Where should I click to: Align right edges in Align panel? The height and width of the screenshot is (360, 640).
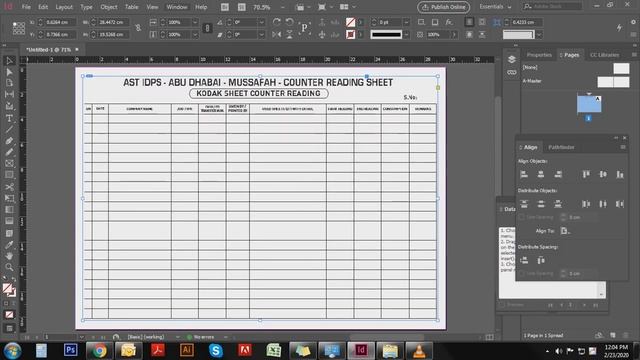point(558,175)
